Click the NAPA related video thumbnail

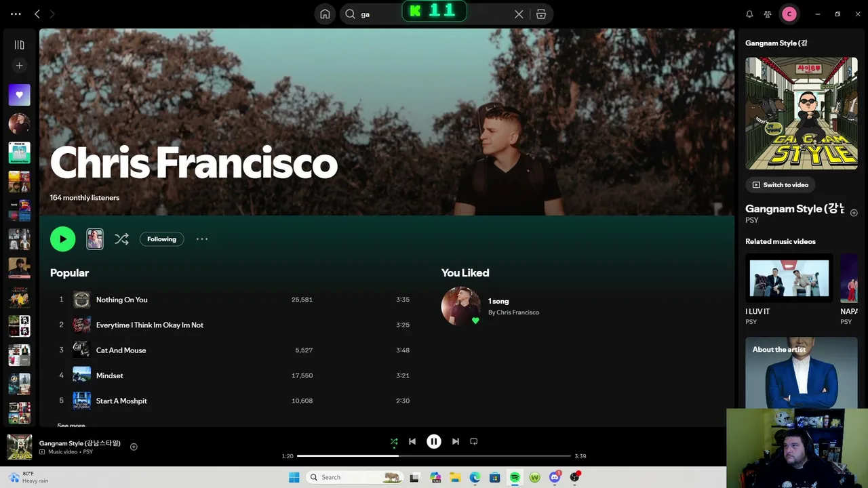tap(849, 278)
